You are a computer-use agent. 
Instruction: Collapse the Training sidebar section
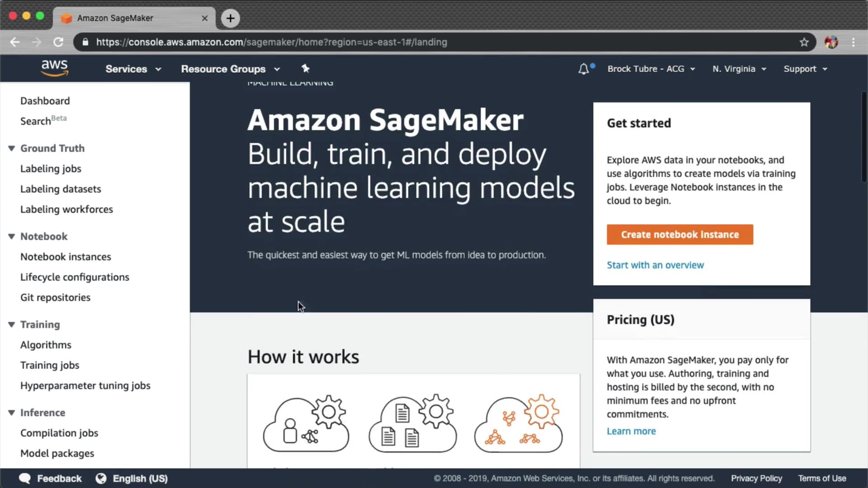click(x=12, y=324)
